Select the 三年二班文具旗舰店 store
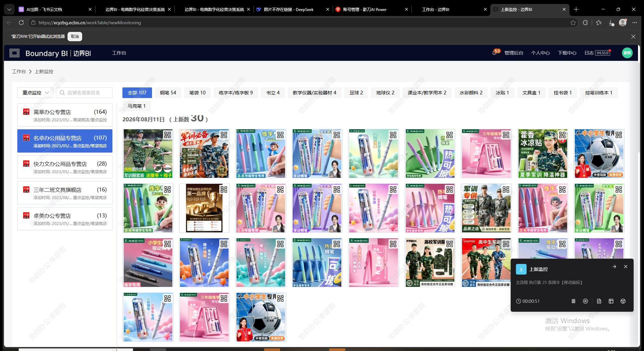 [x=65, y=193]
